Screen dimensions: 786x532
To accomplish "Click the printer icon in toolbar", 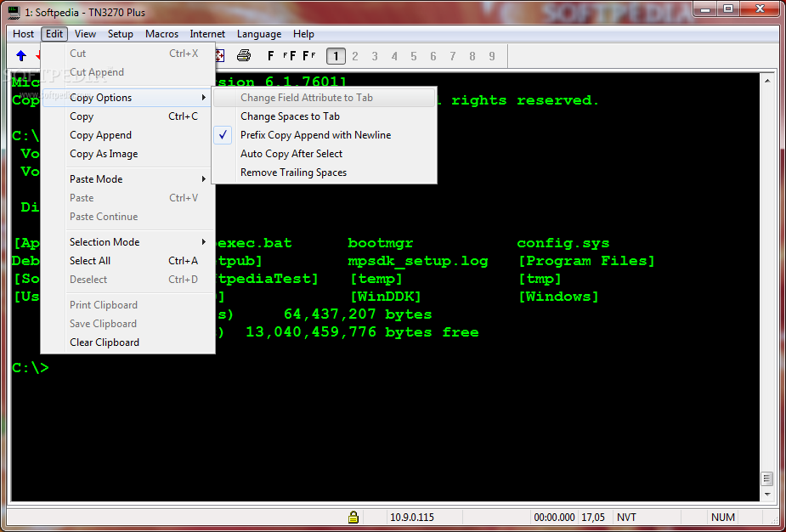I will click(244, 55).
